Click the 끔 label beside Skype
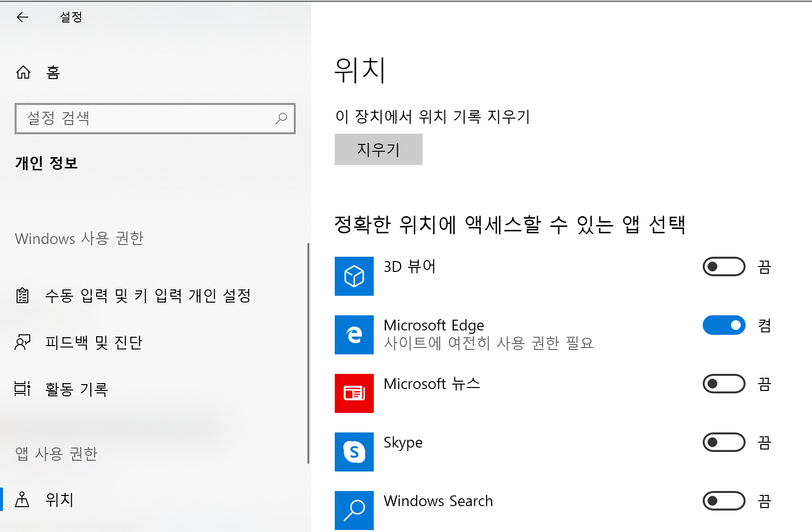 [765, 442]
